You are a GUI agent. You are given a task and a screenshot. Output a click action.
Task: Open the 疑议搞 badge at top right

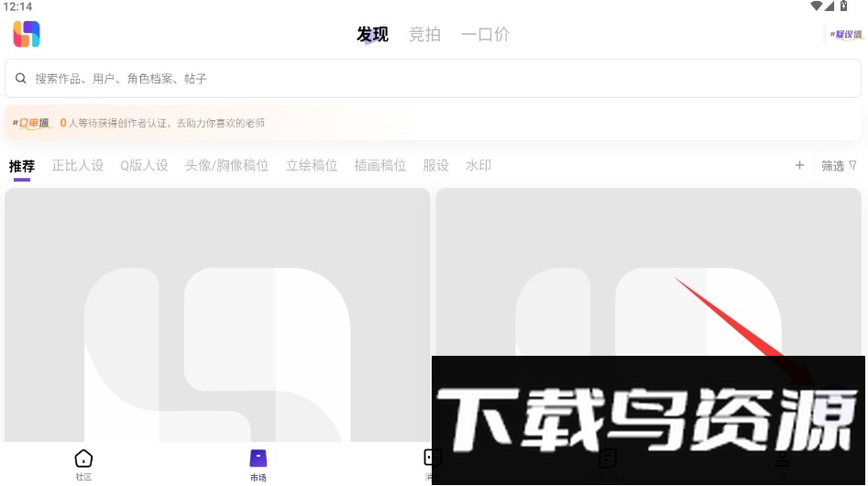tap(846, 35)
